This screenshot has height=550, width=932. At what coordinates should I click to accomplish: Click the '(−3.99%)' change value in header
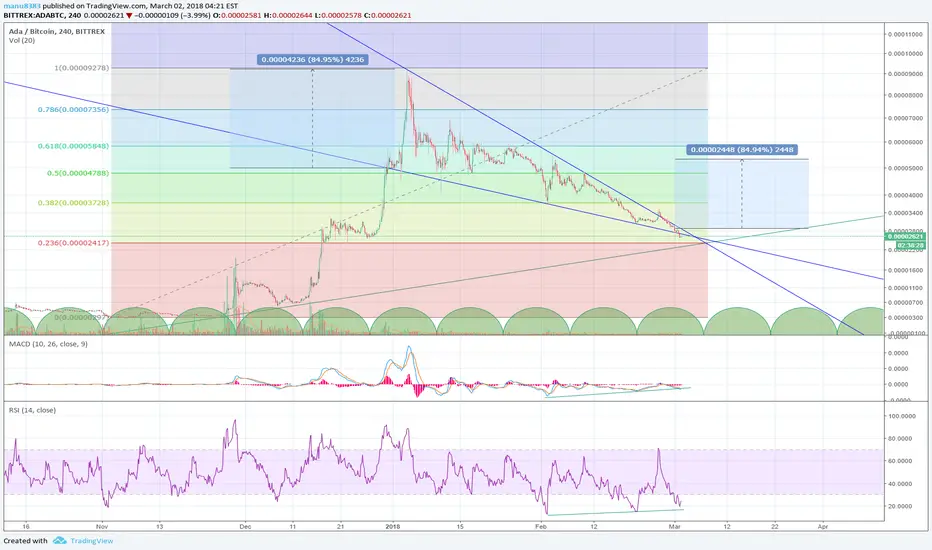[196, 15]
